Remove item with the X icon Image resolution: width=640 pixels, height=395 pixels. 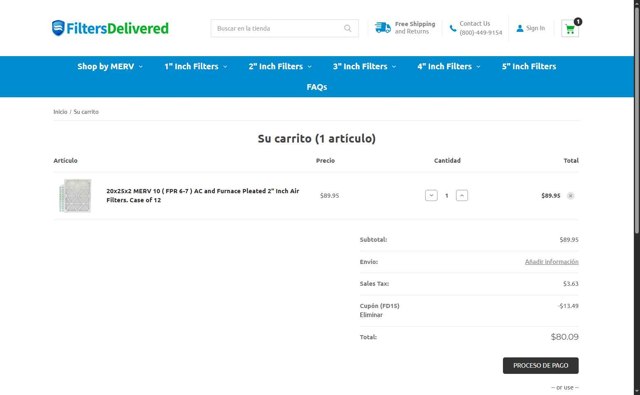[571, 196]
